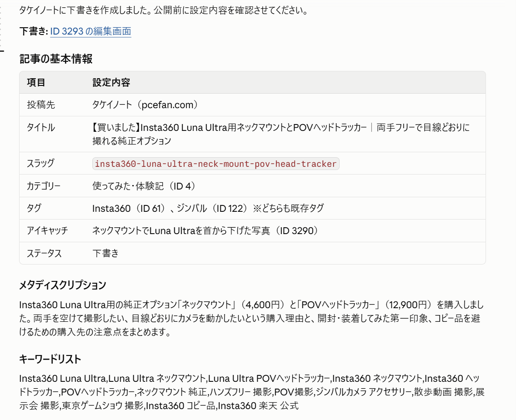Select the タケイノート（pcefan.com） cell
The image size is (516, 420).
[145, 105]
